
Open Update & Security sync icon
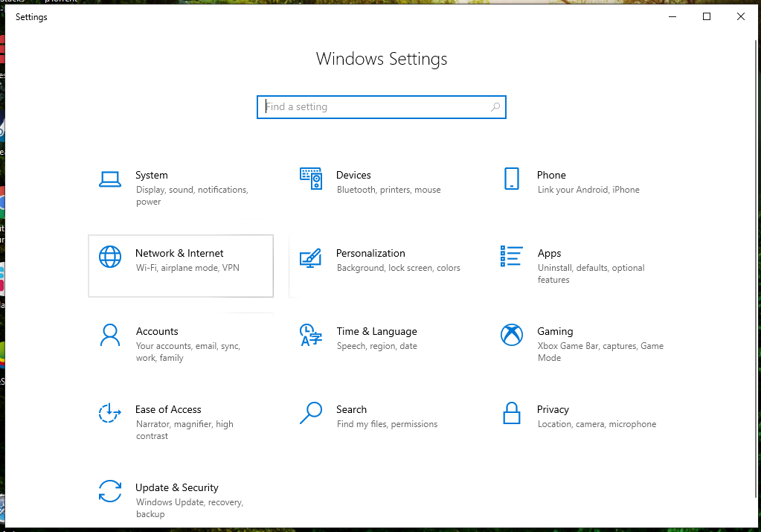click(x=110, y=491)
